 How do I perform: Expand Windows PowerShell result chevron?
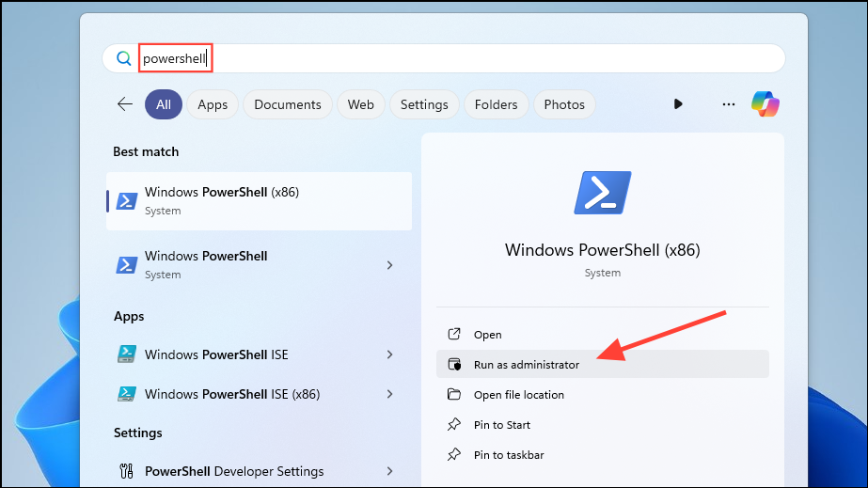389,265
